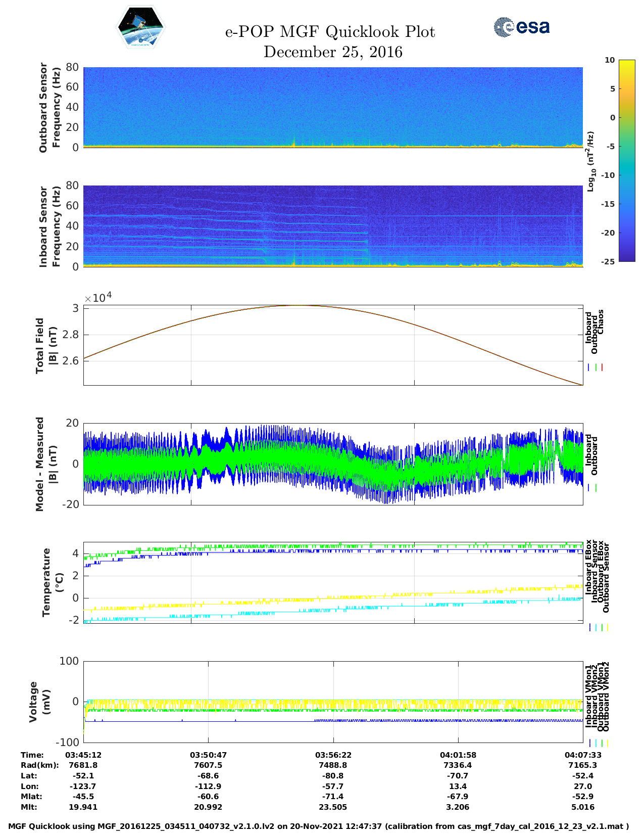Click the spectrogram colorbar scale

pos(612,160)
